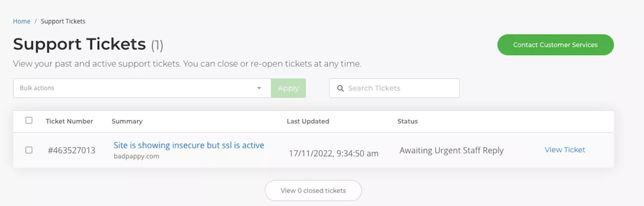Focus the Search Tickets field
The image size is (644, 206).
tap(394, 88)
